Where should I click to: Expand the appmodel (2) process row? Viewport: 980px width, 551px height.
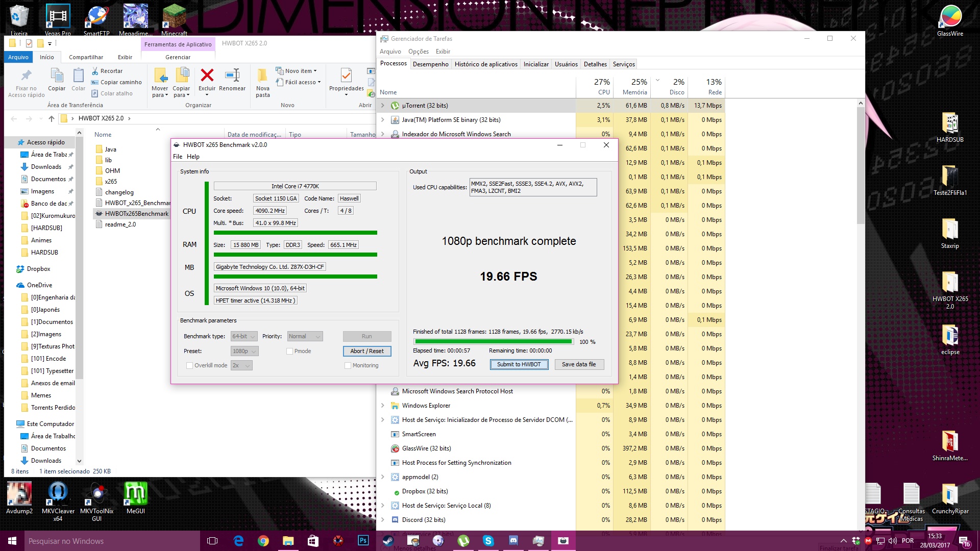[x=382, y=477]
